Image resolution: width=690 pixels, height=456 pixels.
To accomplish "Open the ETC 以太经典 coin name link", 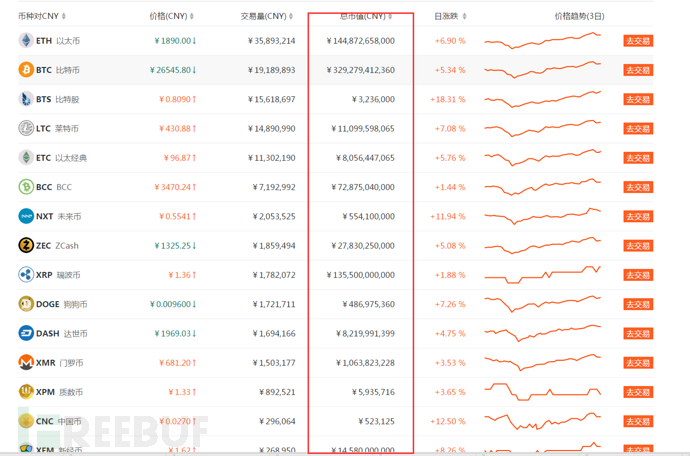I will coord(62,158).
